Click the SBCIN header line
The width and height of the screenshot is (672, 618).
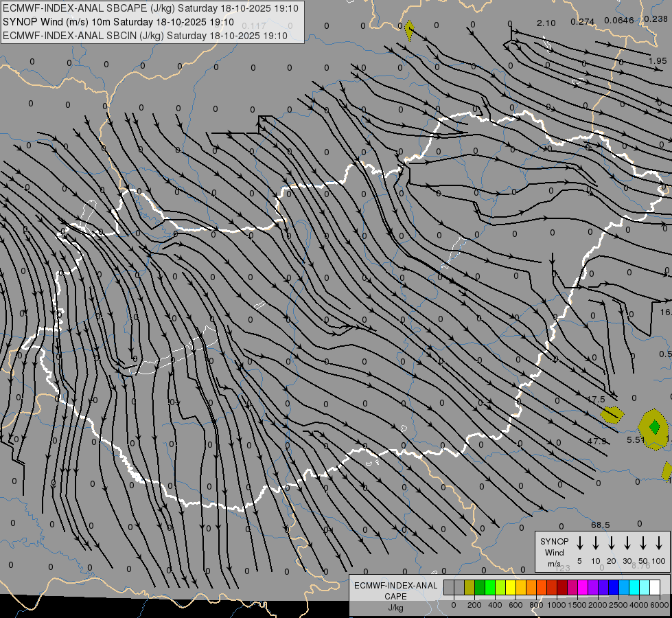pos(145,36)
